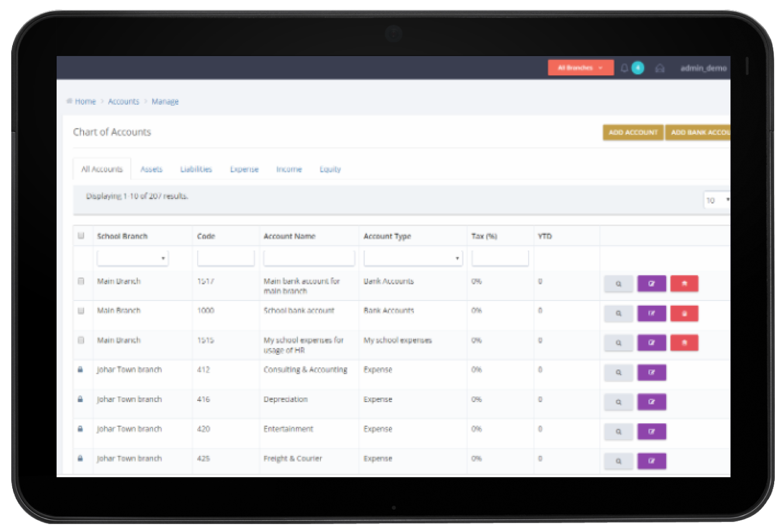Open details of Main bank account using magnifier icon

click(618, 283)
